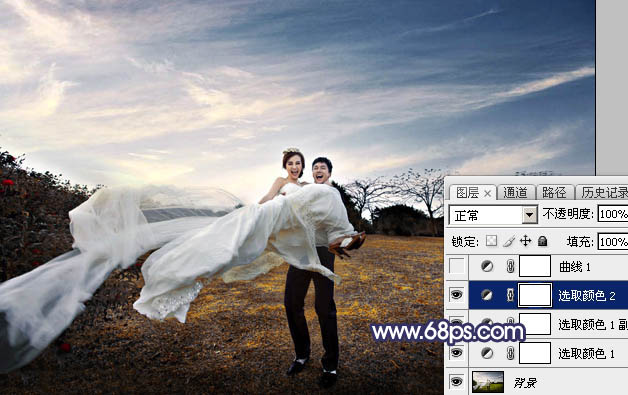628x395 pixels.
Task: Toggle lock all padlock icon
Action: coord(543,241)
